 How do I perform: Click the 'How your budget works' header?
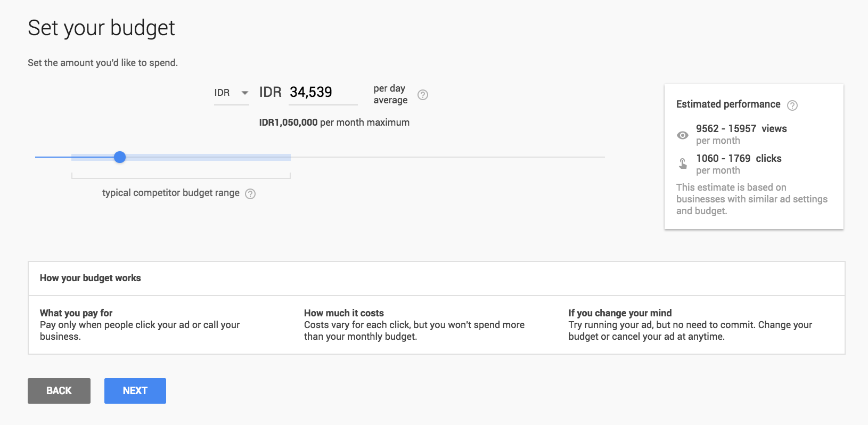(91, 278)
